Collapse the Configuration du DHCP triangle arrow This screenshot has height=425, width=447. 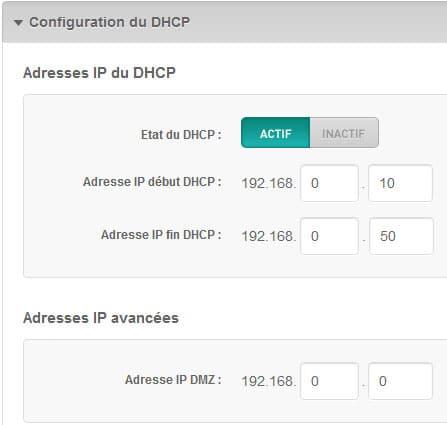point(18,23)
